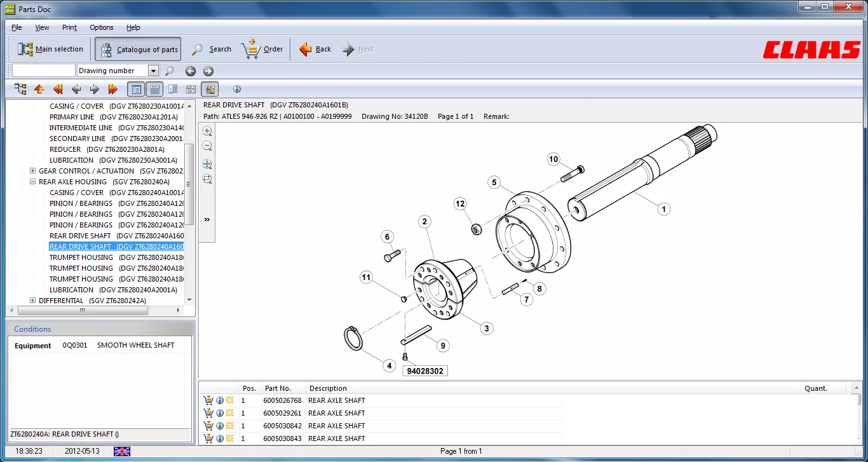Open the Drawing number dropdown

(153, 71)
